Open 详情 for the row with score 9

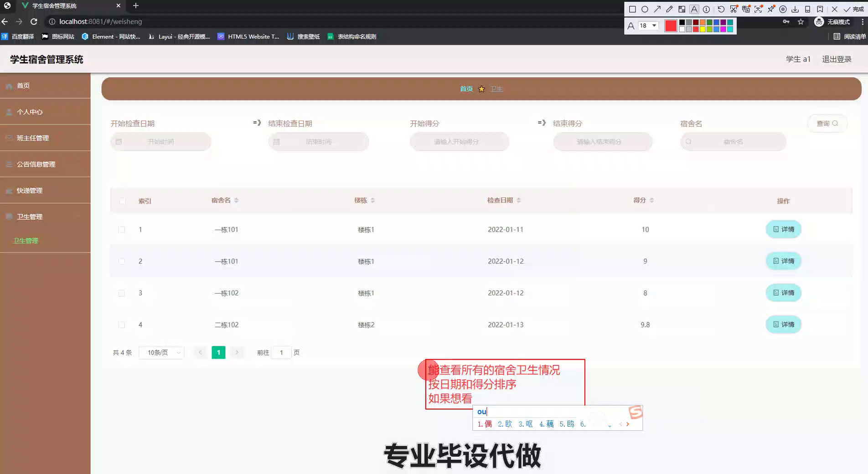point(783,261)
